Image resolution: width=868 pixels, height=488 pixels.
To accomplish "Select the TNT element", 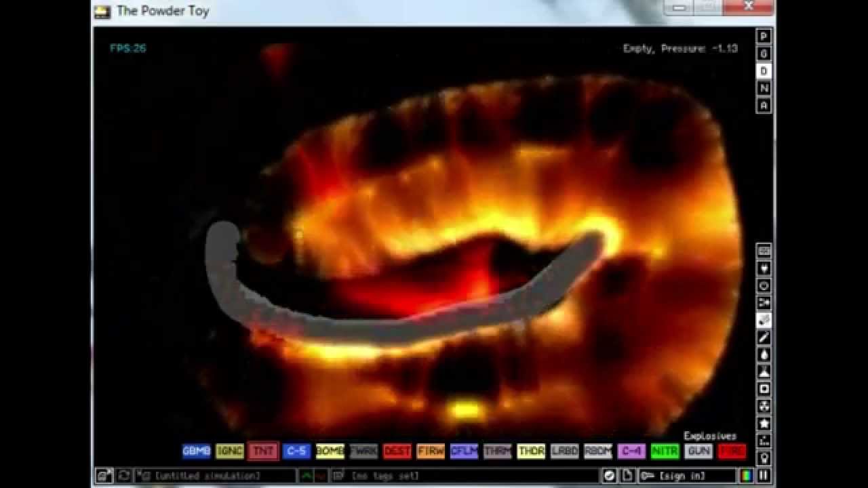I will point(263,451).
